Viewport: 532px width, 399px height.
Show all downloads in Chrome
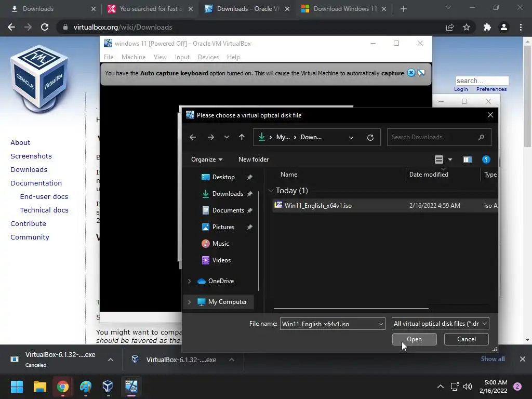493,359
